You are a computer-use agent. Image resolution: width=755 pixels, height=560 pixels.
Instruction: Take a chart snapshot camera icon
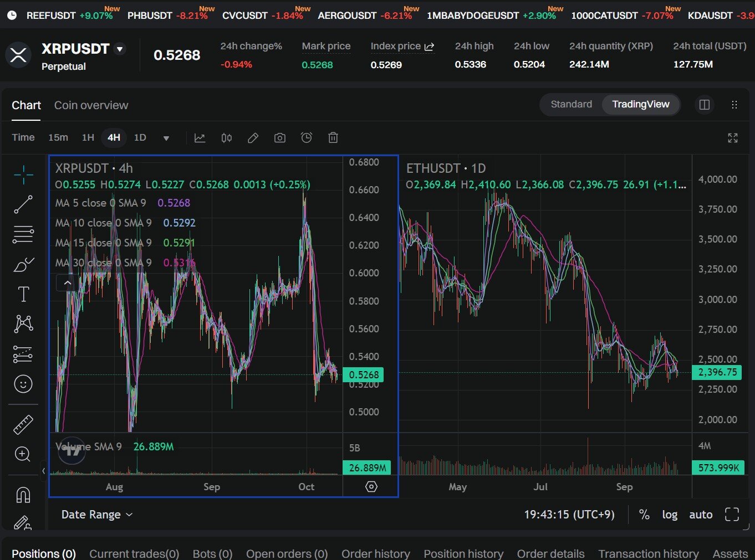point(280,138)
